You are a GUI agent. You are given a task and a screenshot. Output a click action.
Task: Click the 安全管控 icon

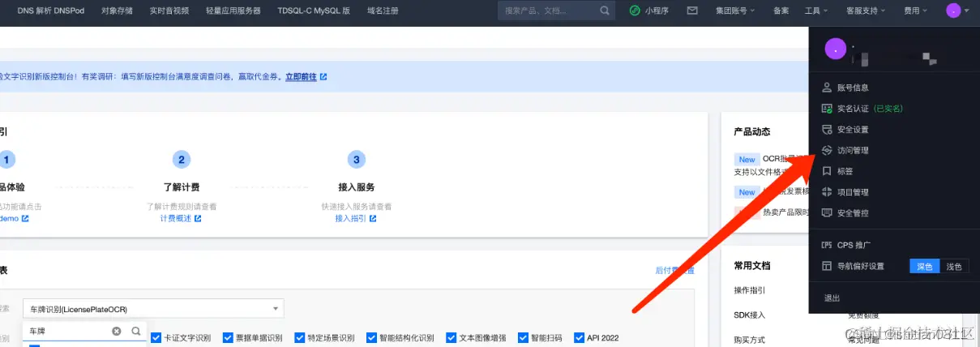click(x=827, y=213)
